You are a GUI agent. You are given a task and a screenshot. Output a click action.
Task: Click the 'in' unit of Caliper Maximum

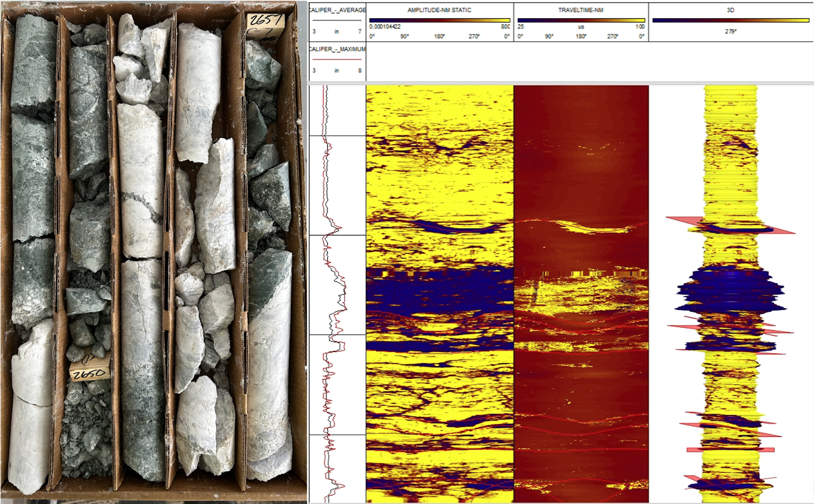tap(336, 71)
